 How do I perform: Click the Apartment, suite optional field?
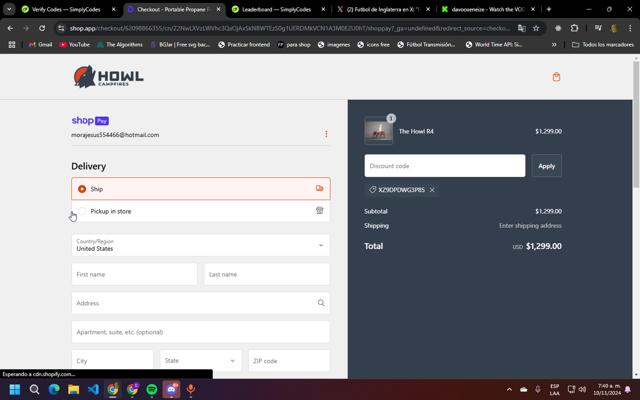(201, 332)
